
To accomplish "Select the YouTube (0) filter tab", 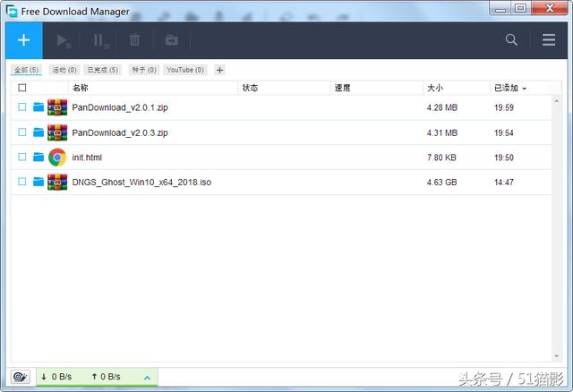I will coord(185,70).
